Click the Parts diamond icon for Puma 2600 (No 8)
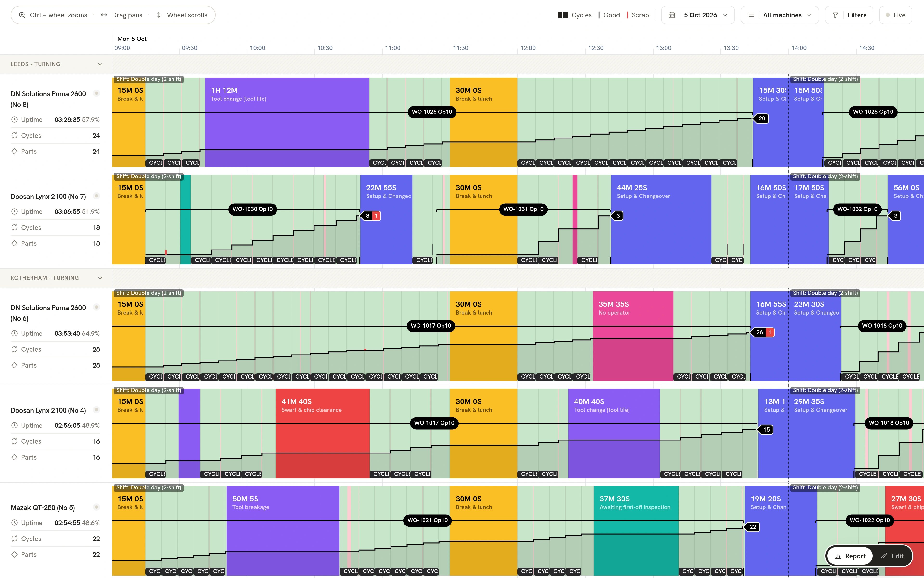 coord(14,151)
